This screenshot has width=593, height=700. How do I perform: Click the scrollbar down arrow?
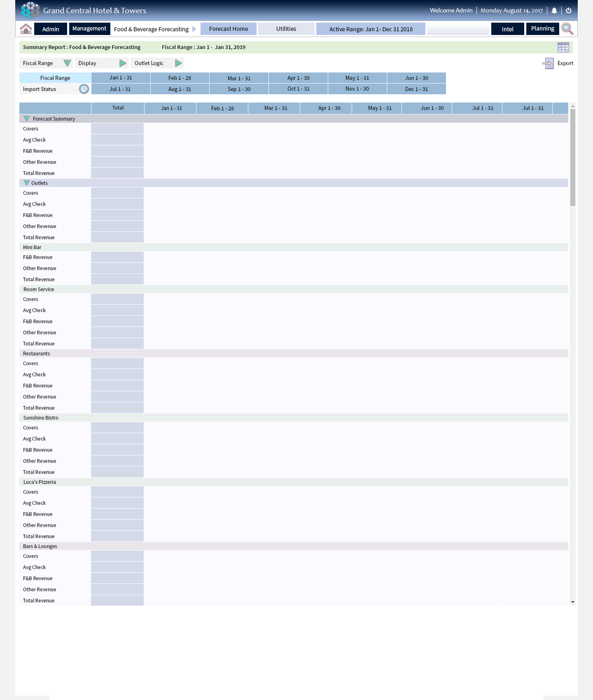click(572, 602)
